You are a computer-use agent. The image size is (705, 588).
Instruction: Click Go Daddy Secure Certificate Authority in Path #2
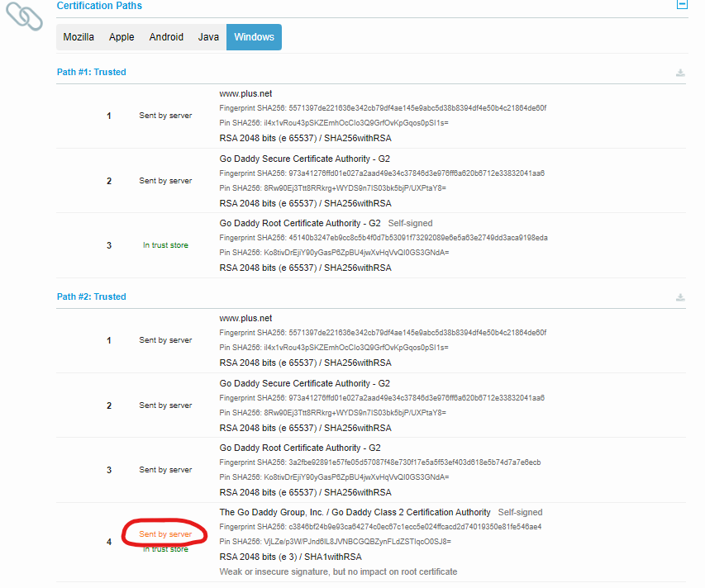pyautogui.click(x=304, y=383)
